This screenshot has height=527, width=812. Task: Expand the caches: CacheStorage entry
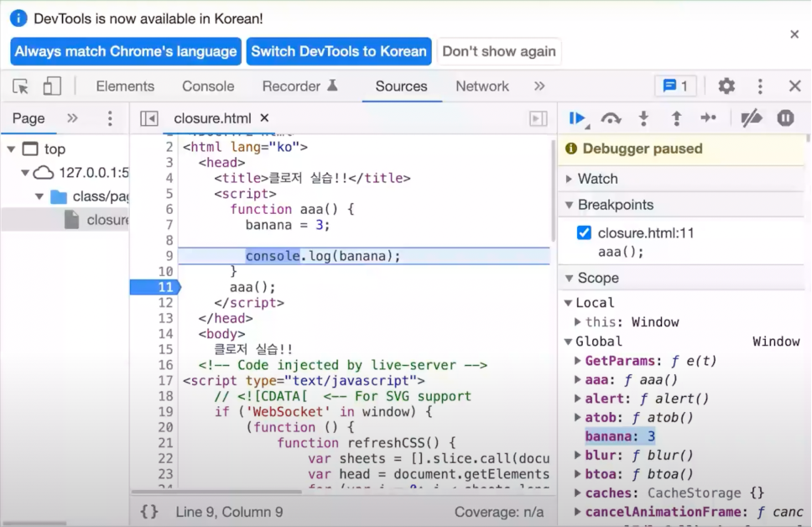[x=577, y=493]
